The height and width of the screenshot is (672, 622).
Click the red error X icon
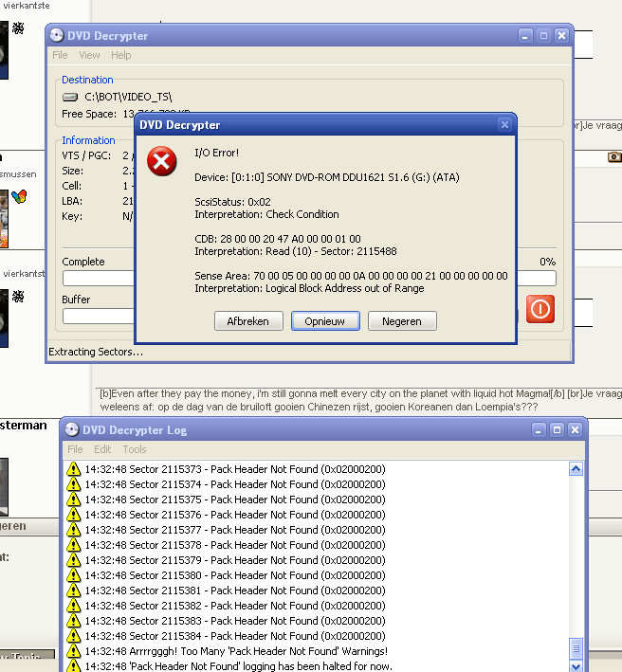coord(161,161)
